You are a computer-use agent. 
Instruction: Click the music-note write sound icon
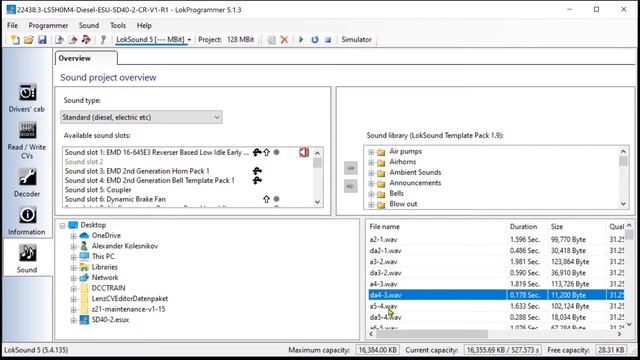pyautogui.click(x=86, y=40)
